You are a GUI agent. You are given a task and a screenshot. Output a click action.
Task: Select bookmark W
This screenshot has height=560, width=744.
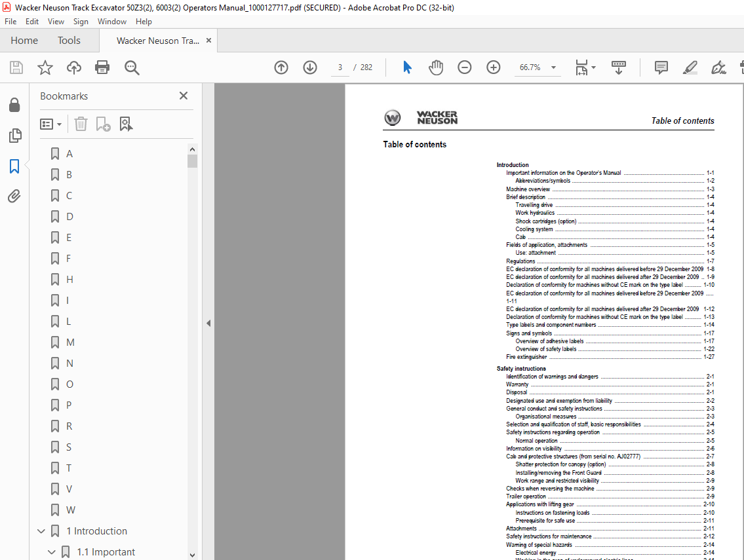[x=71, y=510]
